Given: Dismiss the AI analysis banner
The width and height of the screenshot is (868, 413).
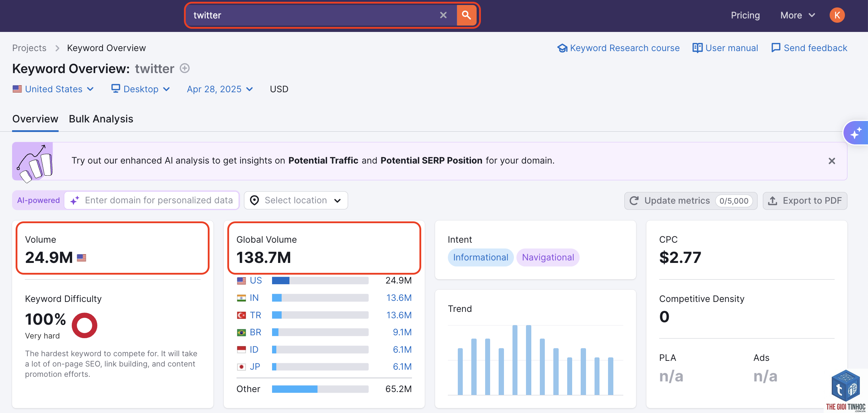Looking at the screenshot, I should (832, 161).
